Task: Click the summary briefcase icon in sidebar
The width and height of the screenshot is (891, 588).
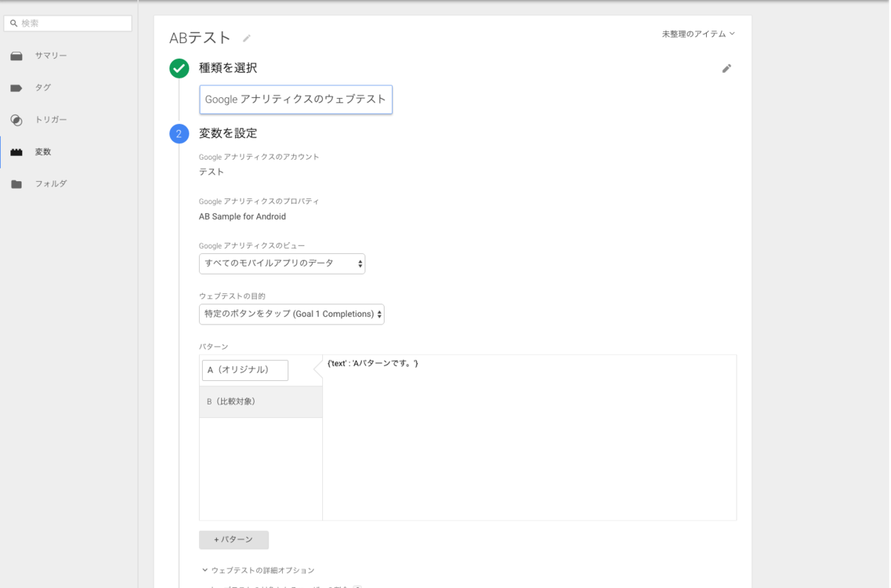Action: pos(16,56)
